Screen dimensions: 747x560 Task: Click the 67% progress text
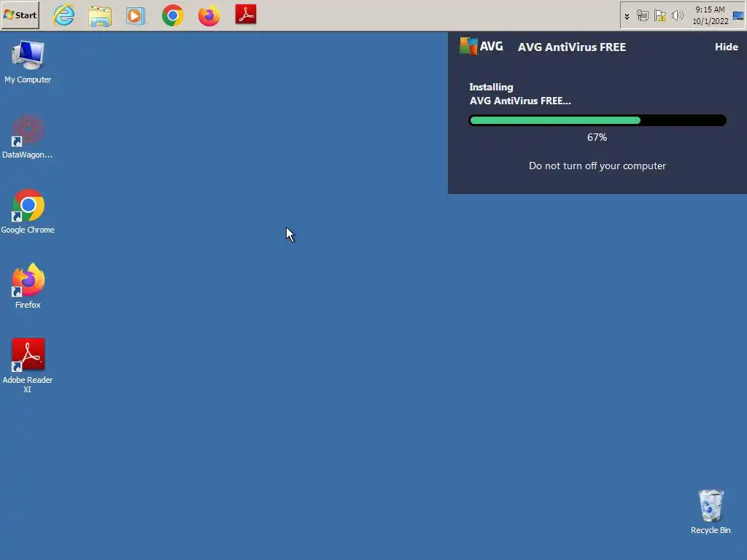(x=597, y=137)
